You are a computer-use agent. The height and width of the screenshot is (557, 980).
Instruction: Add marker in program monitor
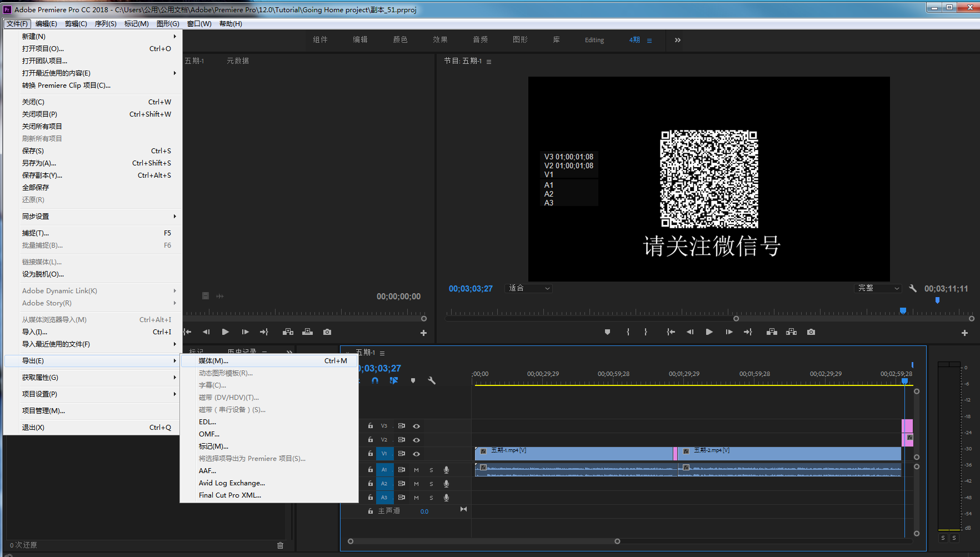pos(607,332)
